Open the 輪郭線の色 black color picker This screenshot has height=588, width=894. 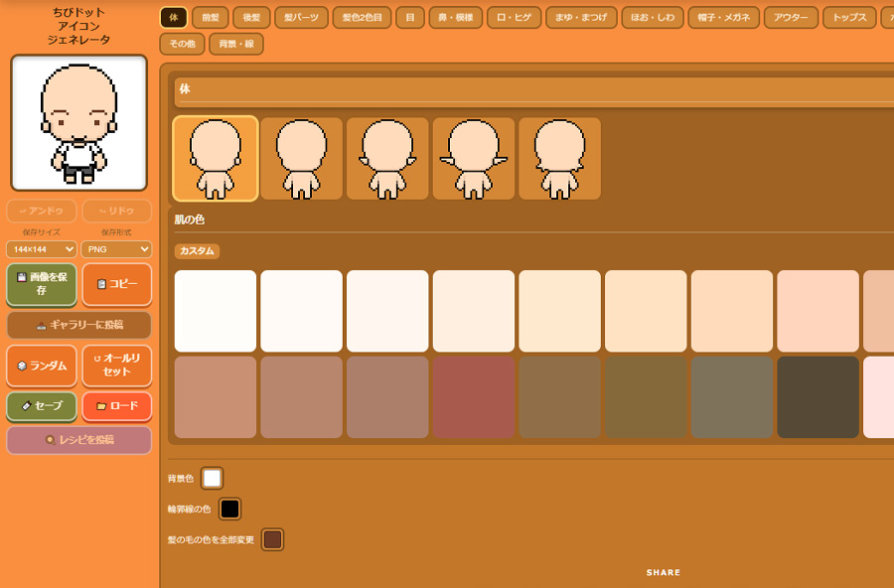click(x=229, y=509)
